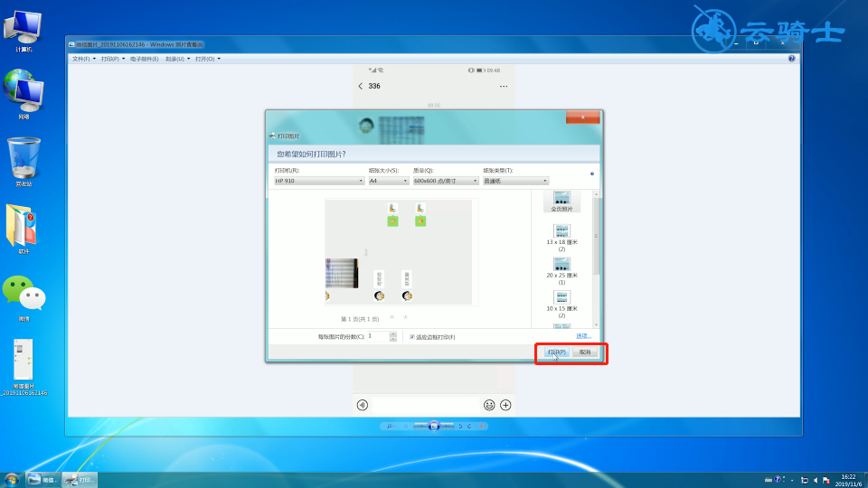
Task: Click the blue help icon in print dialog
Action: pos(592,174)
